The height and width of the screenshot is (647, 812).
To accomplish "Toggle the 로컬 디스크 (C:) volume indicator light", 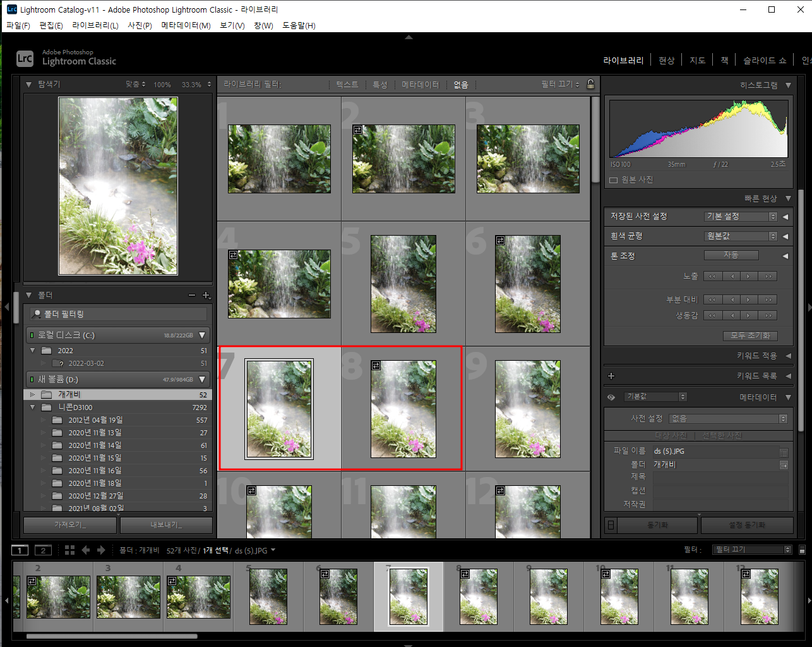I will click(x=32, y=336).
